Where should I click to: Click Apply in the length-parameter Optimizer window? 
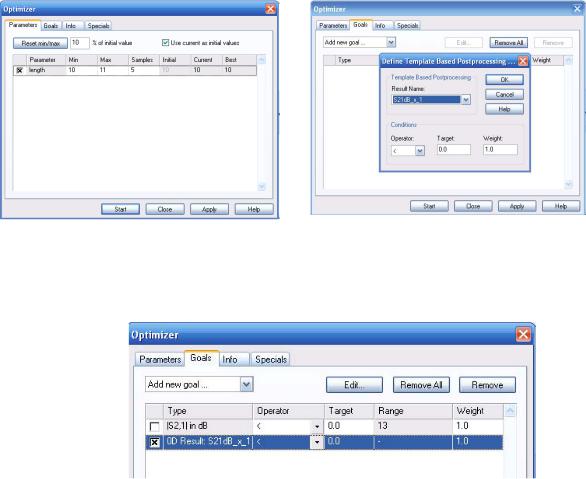point(209,209)
